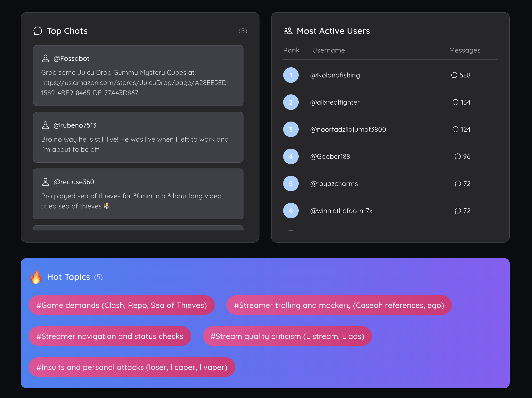The height and width of the screenshot is (398, 532).
Task: Click the Username column header
Action: click(x=328, y=50)
